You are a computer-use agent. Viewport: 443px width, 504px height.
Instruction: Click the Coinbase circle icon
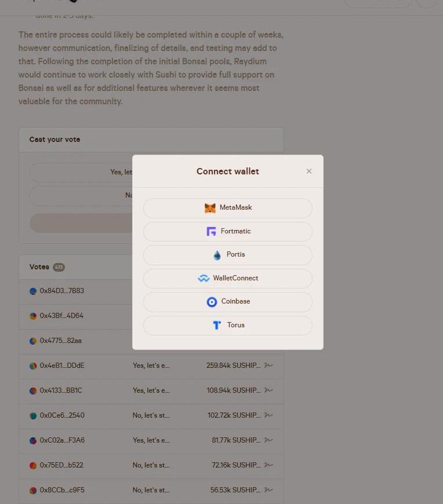[x=212, y=302]
